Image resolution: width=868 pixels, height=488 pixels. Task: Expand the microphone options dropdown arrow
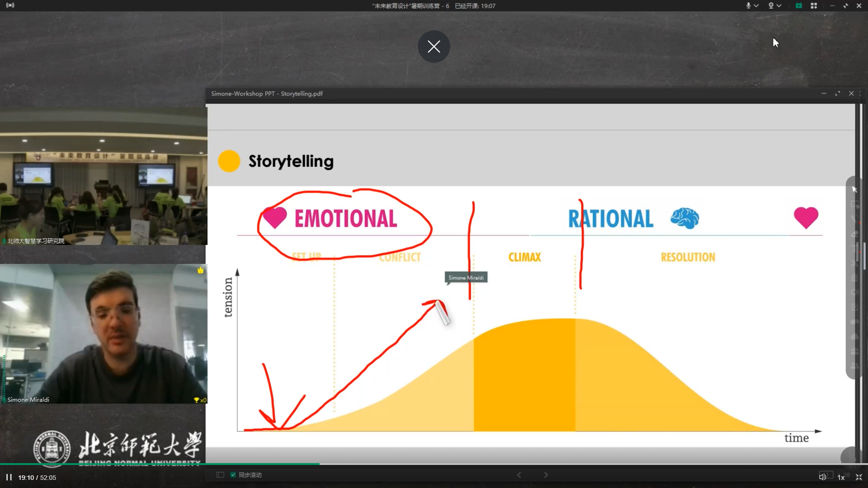(756, 6)
